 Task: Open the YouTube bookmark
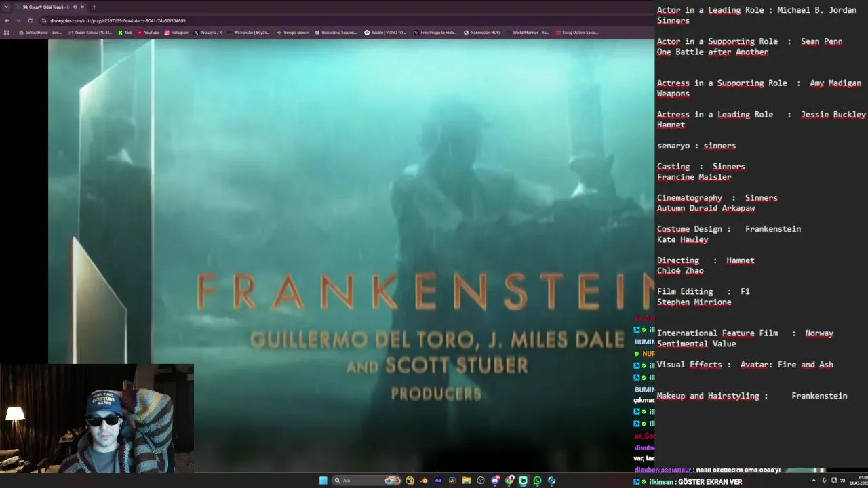(149, 33)
